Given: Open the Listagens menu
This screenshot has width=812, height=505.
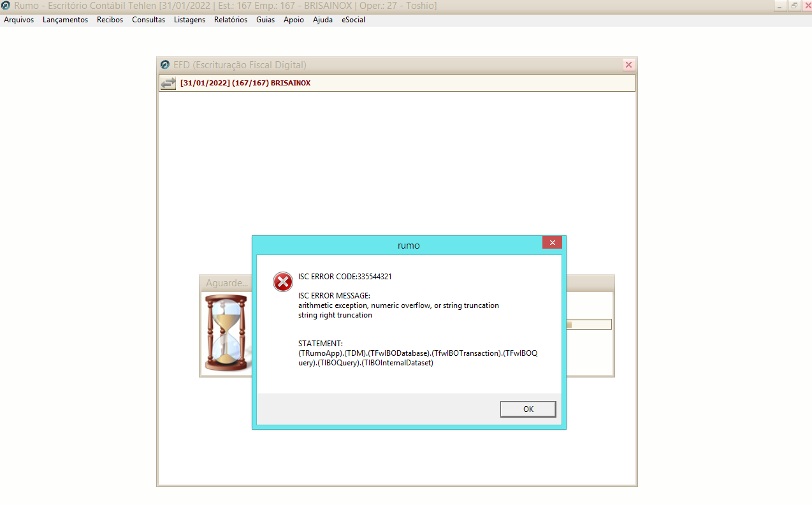Looking at the screenshot, I should tap(190, 20).
